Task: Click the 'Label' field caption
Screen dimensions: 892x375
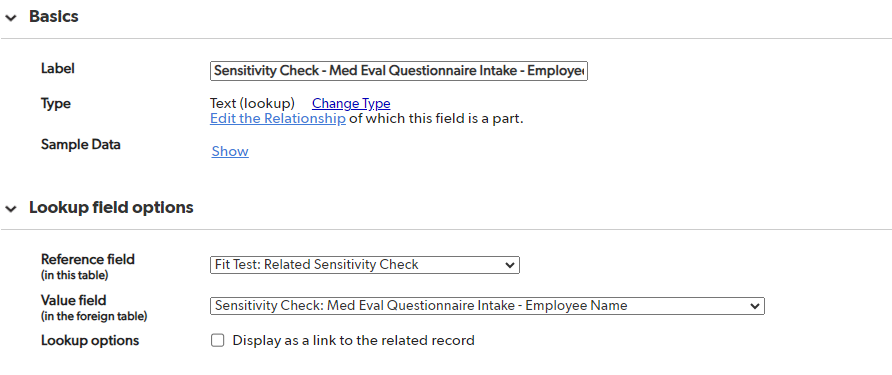Action: pyautogui.click(x=58, y=69)
